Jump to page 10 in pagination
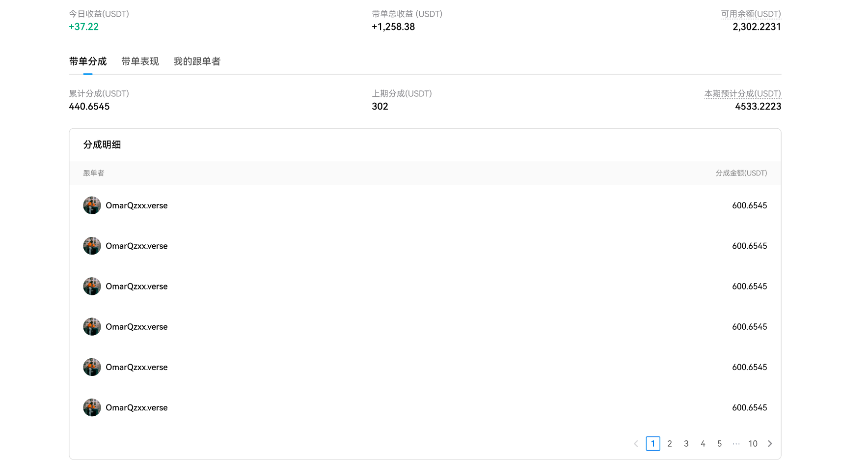868x460 pixels. [753, 444]
